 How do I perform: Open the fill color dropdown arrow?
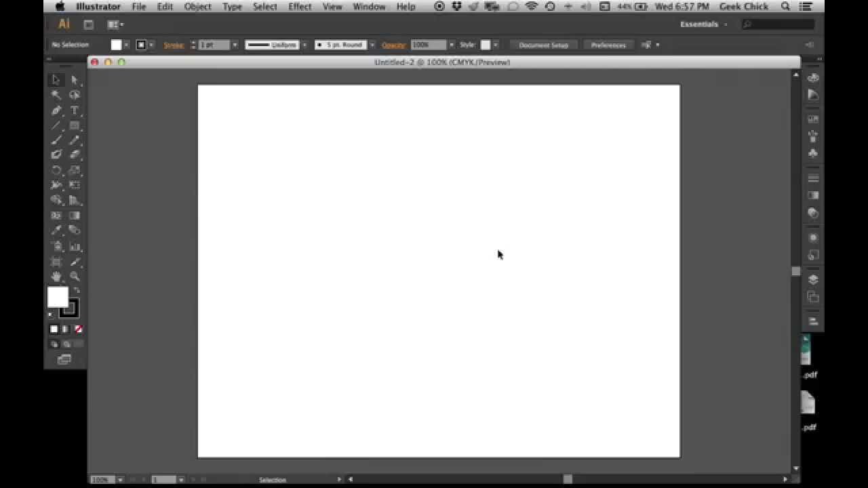(x=126, y=45)
